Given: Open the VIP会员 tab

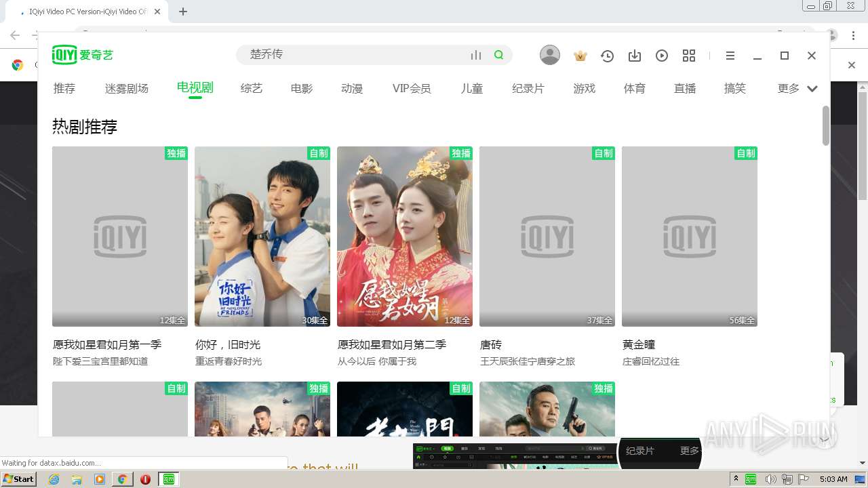Looking at the screenshot, I should (412, 89).
